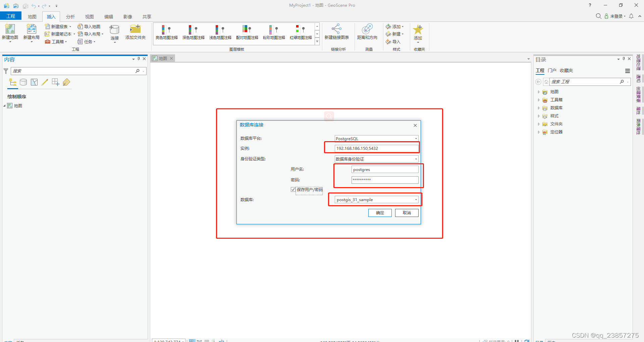This screenshot has height=342, width=644.
Task: Switch catalog to 门户 tab
Action: click(x=552, y=70)
